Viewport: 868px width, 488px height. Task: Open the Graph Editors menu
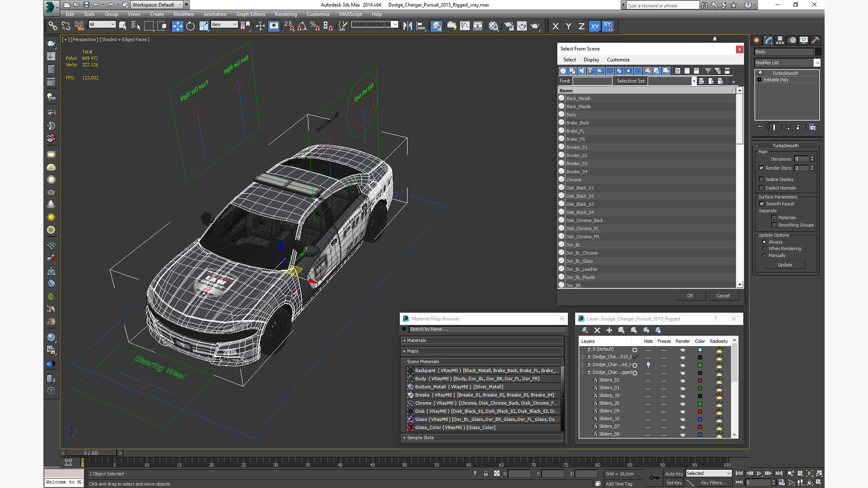pos(250,14)
